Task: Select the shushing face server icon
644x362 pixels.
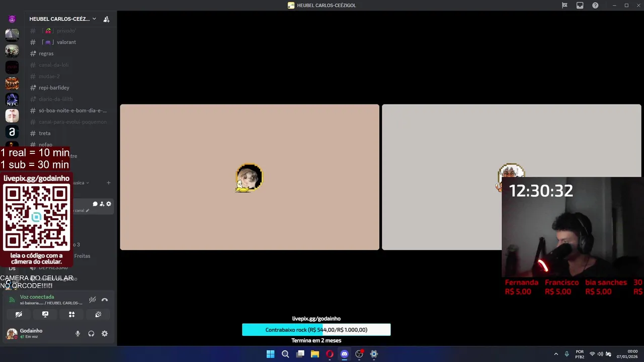Action: tap(12, 116)
